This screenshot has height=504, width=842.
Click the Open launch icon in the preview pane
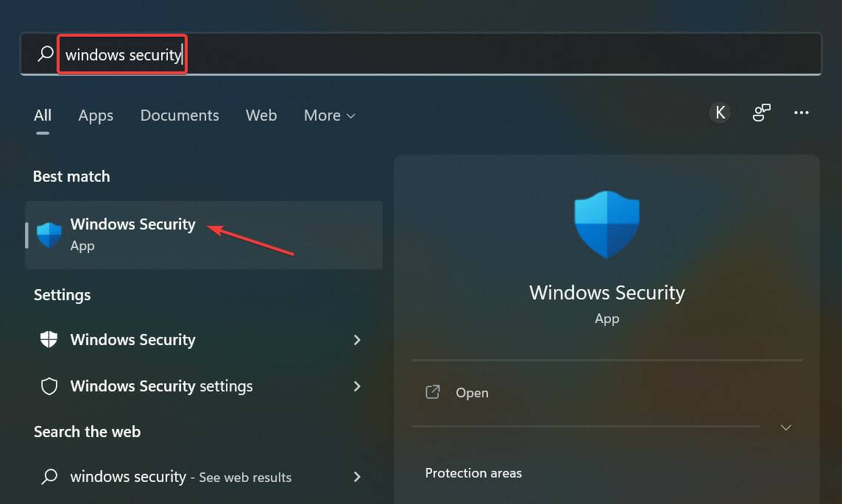[433, 392]
